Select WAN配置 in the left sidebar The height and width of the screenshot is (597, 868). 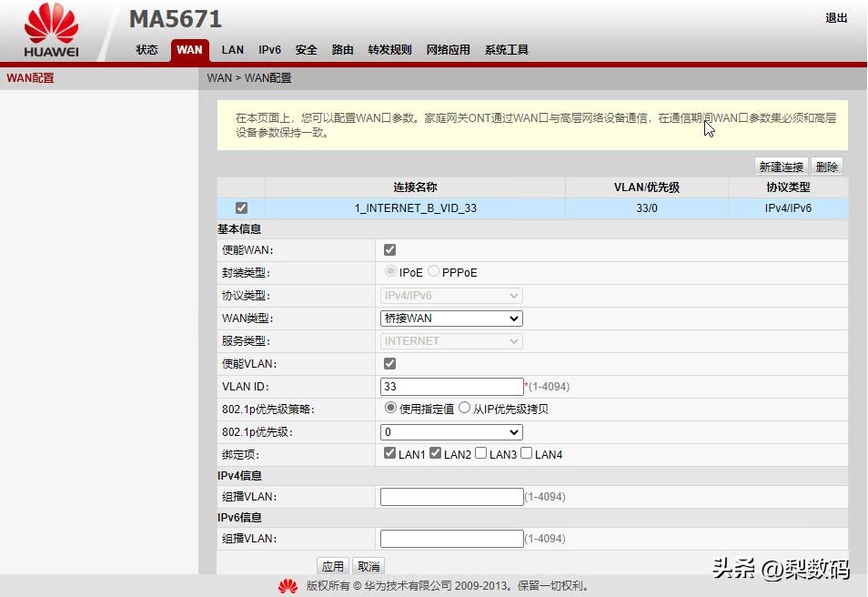point(33,78)
